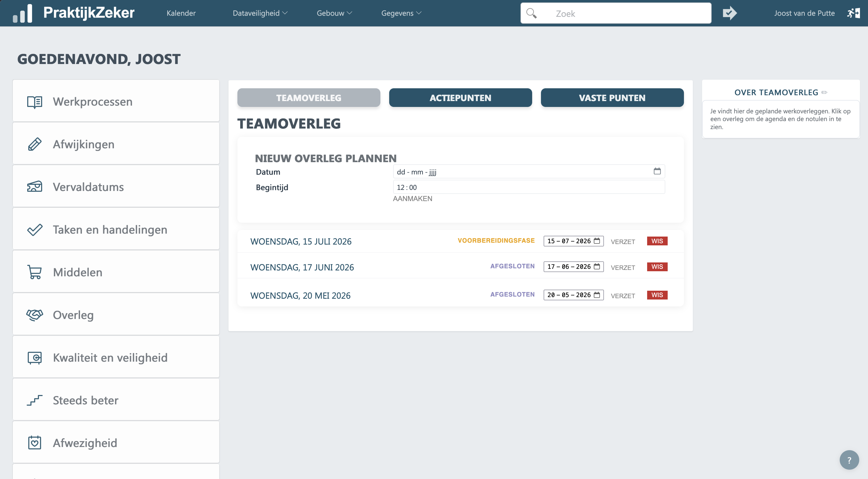Click the checkmark arrow icon beside search

[730, 13]
